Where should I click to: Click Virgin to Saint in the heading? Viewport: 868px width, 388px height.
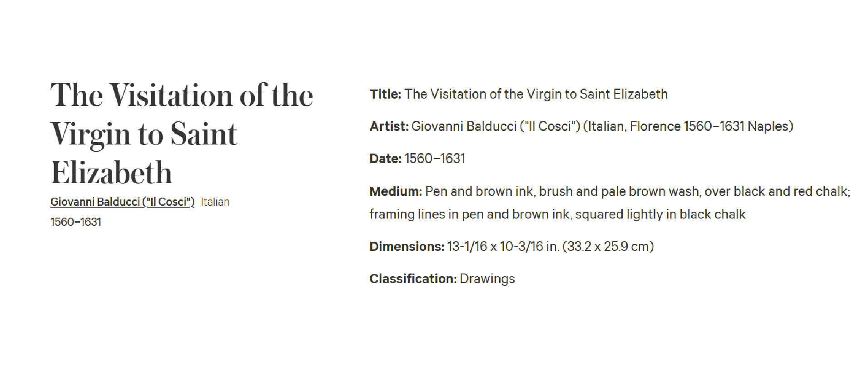(144, 134)
